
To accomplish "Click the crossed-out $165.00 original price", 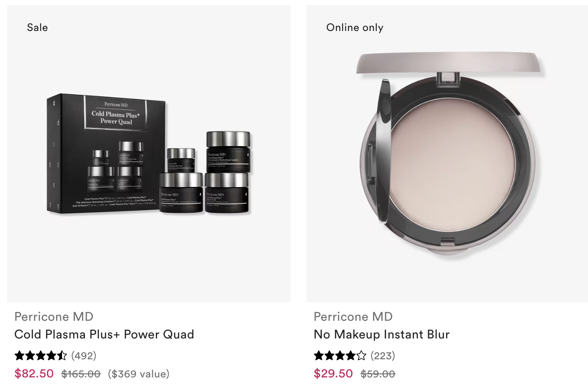I will tap(81, 374).
